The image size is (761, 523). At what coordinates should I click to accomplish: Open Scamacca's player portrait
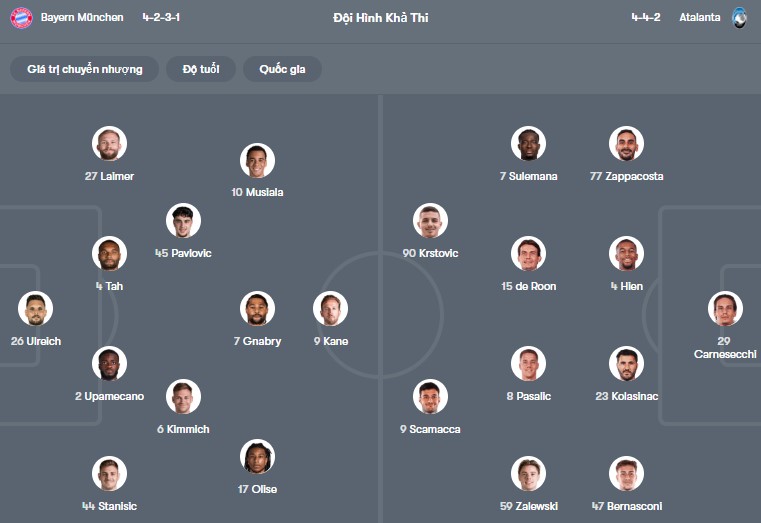(x=430, y=397)
